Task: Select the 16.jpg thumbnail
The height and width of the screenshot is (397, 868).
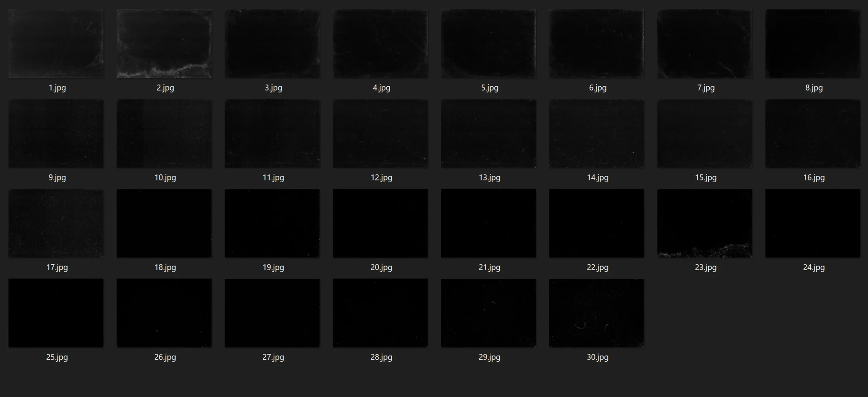Action: [813, 133]
